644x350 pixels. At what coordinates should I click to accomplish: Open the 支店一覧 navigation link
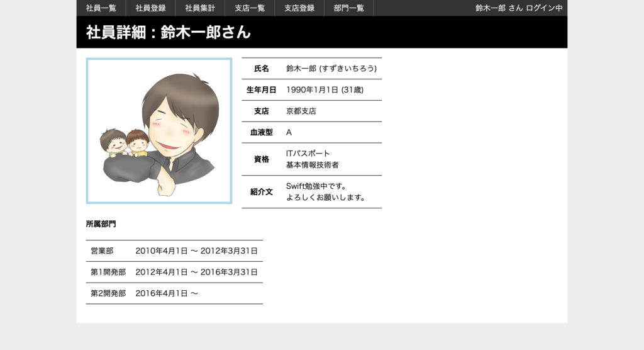[250, 8]
